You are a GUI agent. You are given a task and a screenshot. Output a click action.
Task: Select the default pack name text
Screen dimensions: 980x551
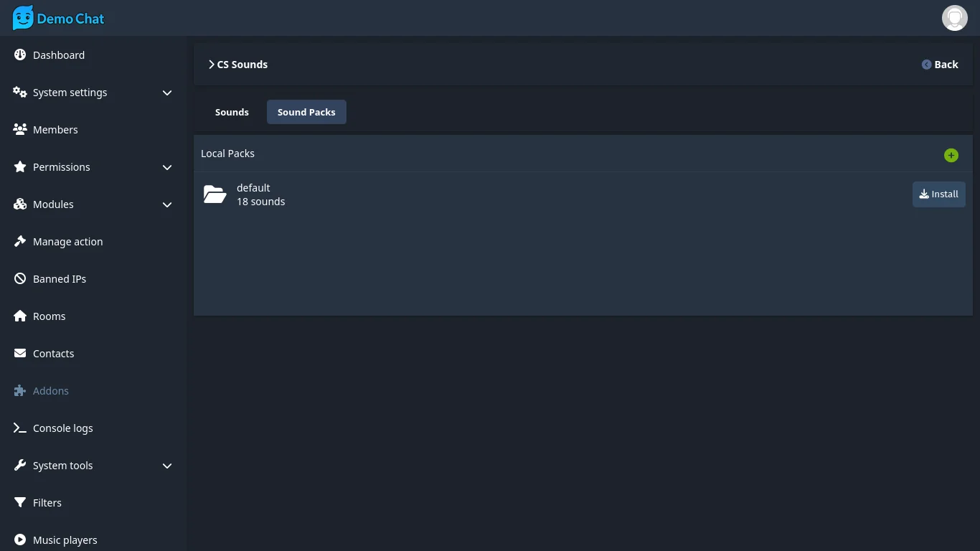253,188
